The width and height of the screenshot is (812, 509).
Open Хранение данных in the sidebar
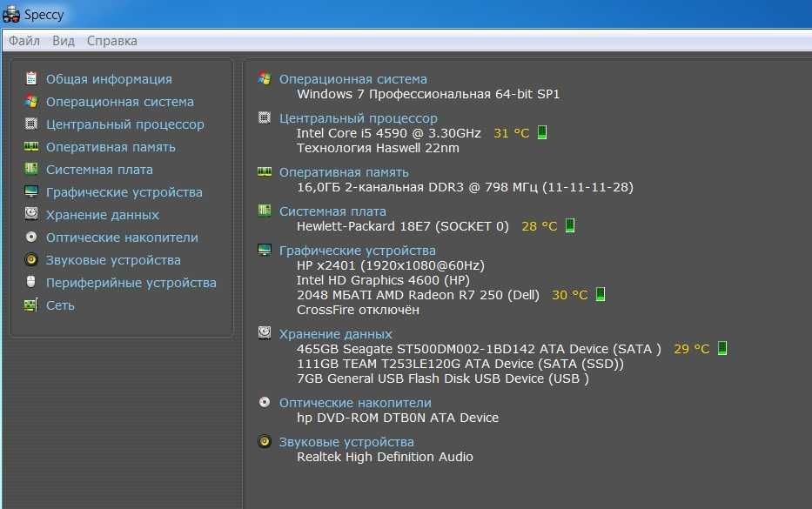click(103, 215)
